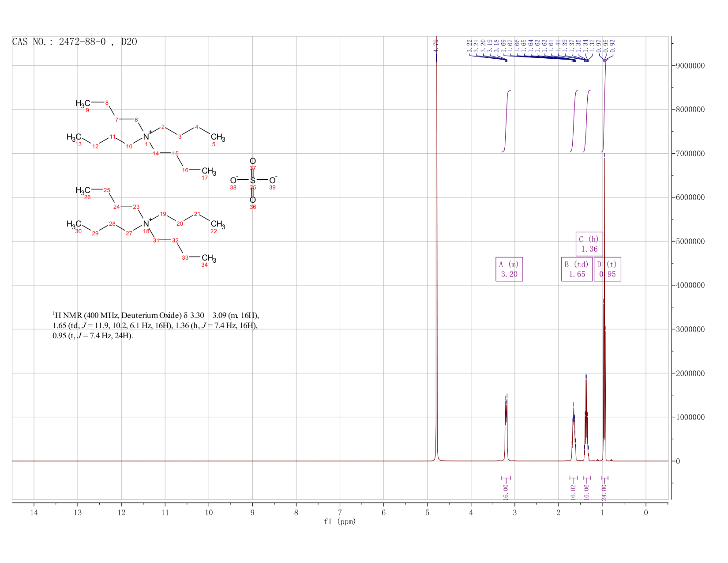Select the peak box D (t) 0.95
728x563 pixels.
tap(608, 269)
